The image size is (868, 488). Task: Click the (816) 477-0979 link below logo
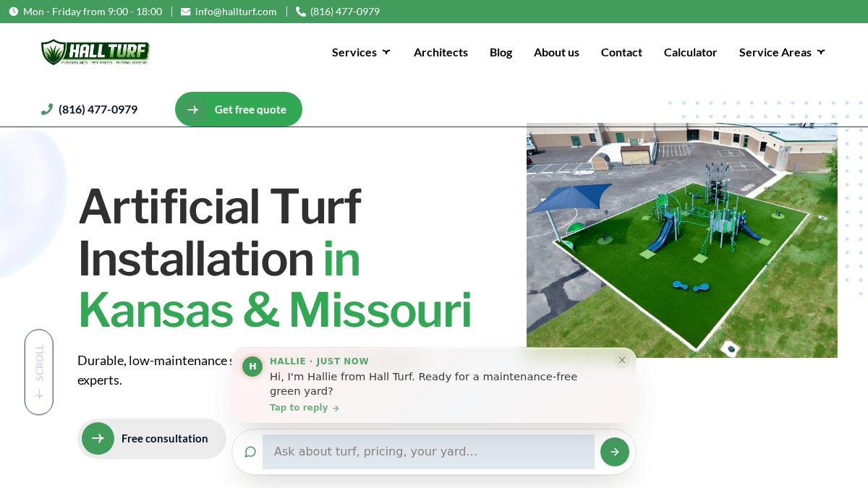pyautogui.click(x=98, y=109)
